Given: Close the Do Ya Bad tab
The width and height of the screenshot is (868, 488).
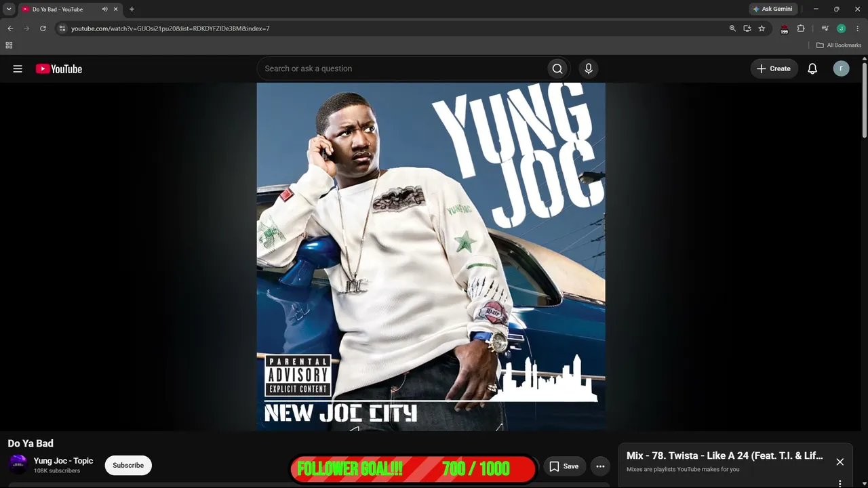Looking at the screenshot, I should [x=116, y=9].
